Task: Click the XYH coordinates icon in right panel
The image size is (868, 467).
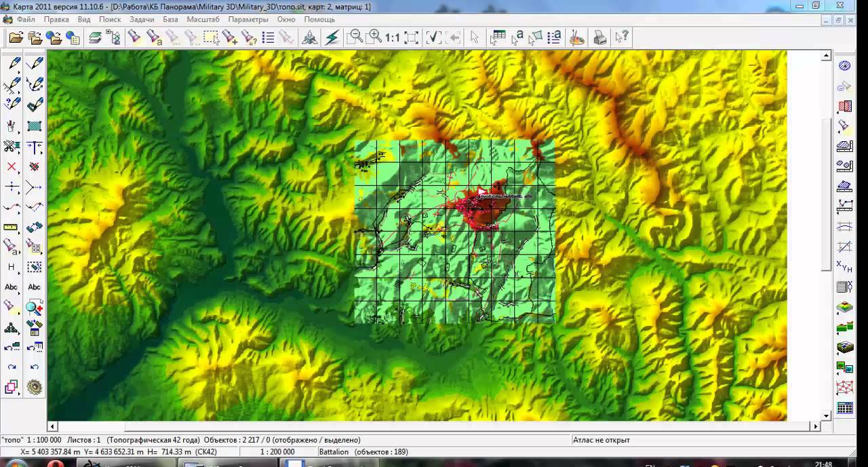Action: 844,265
